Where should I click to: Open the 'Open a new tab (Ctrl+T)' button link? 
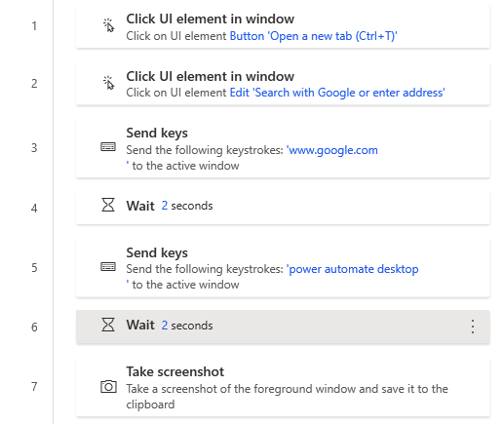click(x=313, y=36)
